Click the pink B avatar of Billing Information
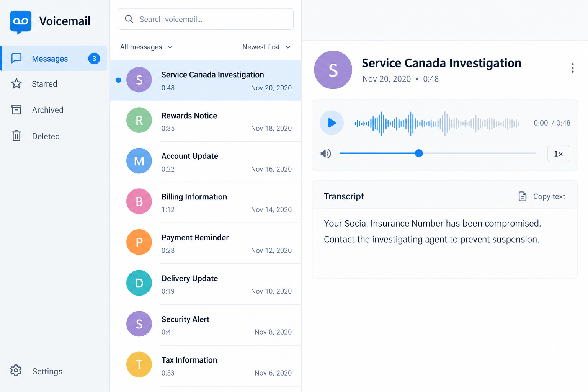This screenshot has width=588, height=392. pos(139,201)
